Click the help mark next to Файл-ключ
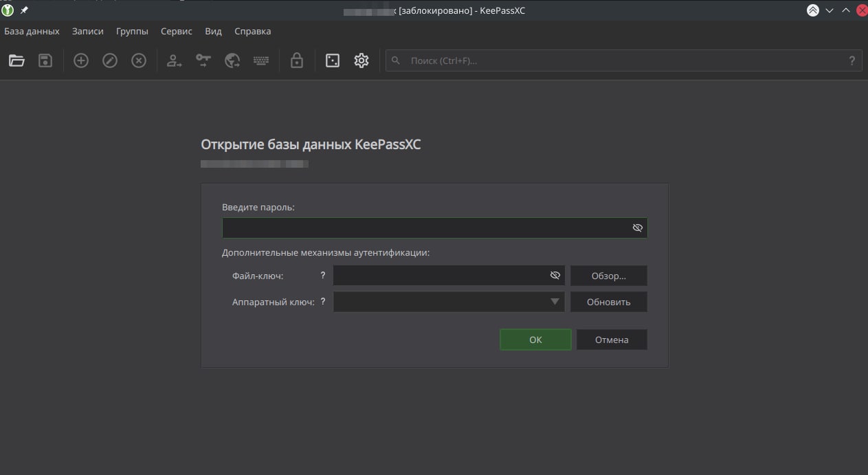 pyautogui.click(x=323, y=275)
